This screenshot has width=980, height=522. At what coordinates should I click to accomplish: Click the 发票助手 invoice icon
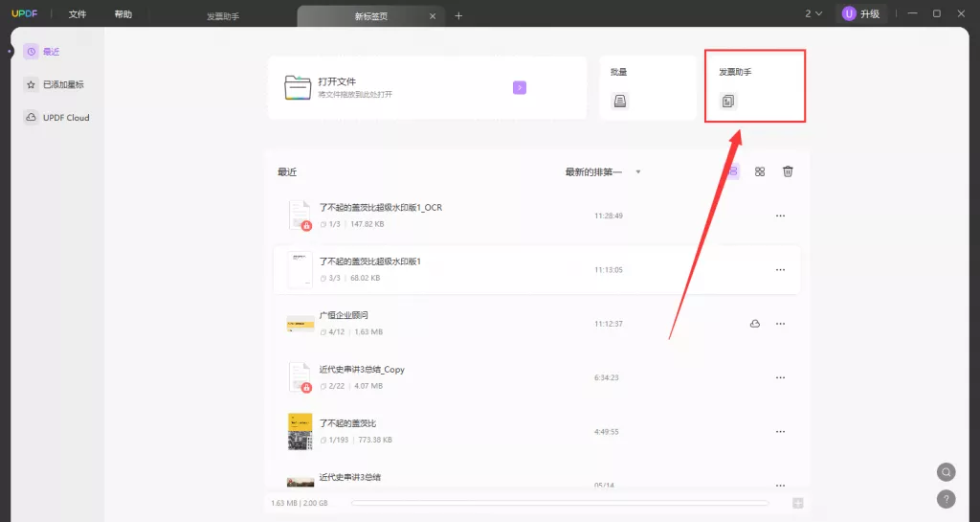click(x=728, y=101)
